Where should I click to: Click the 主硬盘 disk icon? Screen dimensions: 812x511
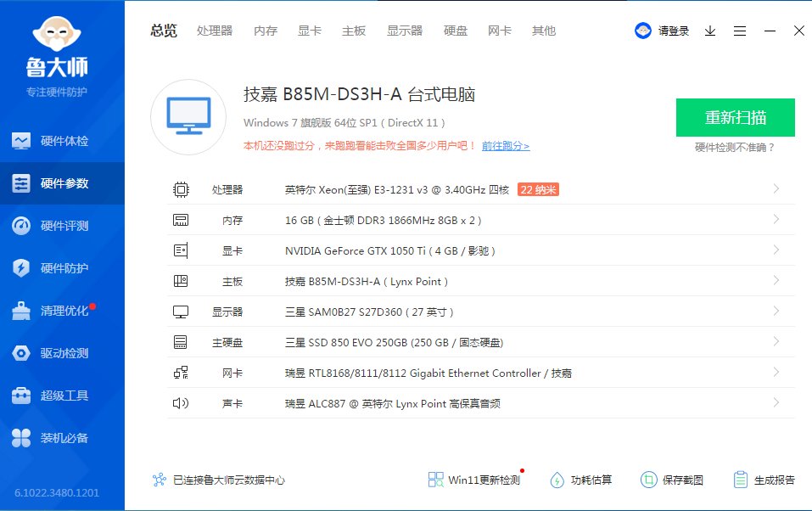click(181, 342)
